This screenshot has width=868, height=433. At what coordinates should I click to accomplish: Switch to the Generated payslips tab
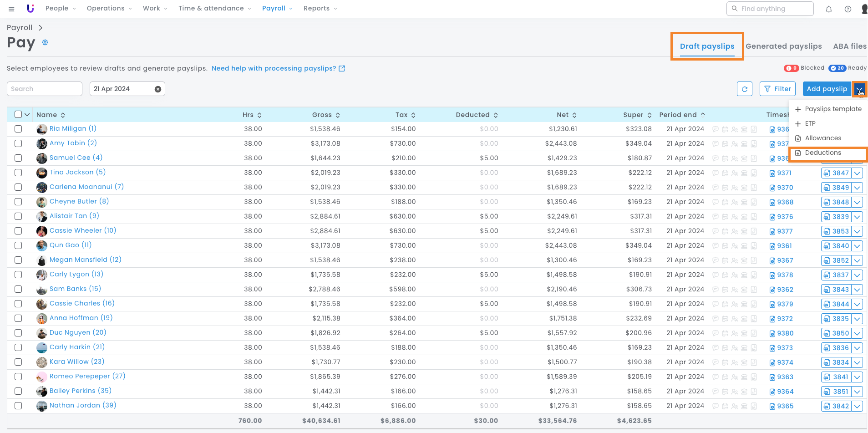point(783,46)
